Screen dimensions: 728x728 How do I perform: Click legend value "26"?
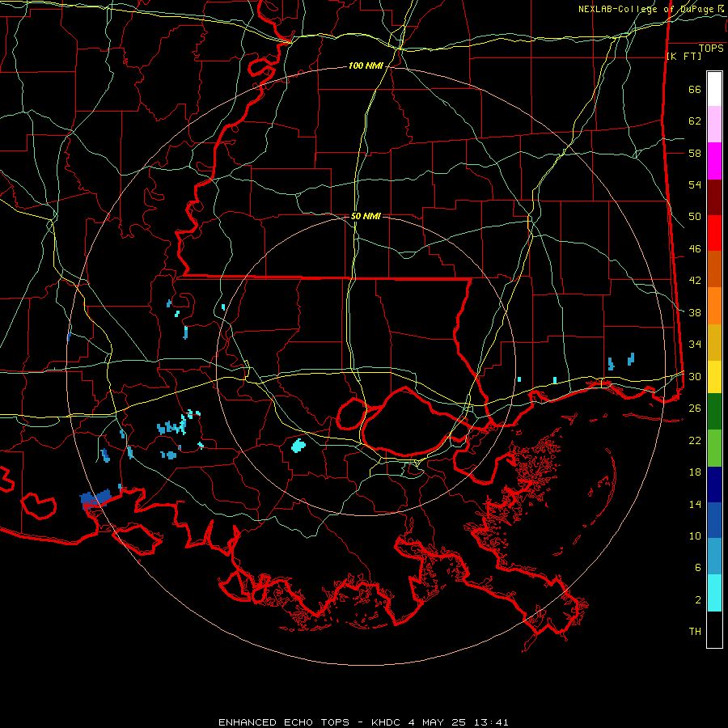coord(695,408)
